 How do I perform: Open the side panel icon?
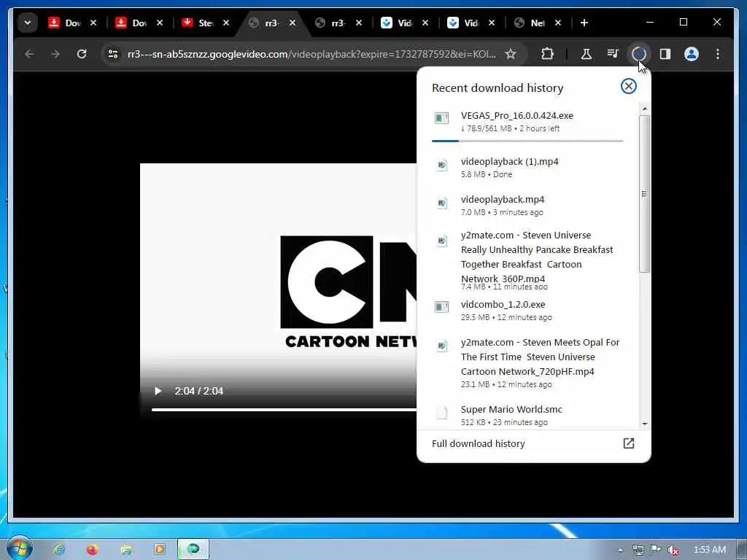click(x=665, y=54)
